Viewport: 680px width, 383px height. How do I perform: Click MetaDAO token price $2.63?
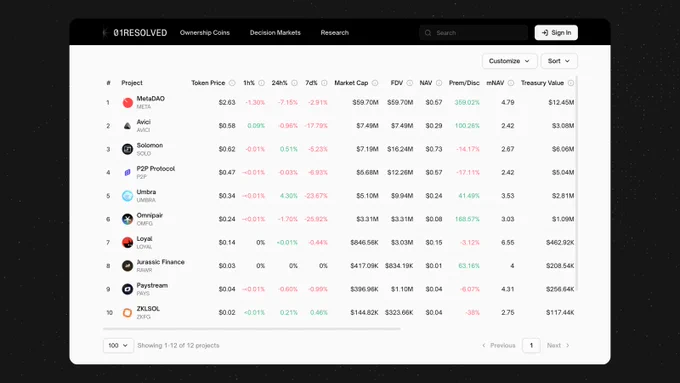tap(227, 103)
